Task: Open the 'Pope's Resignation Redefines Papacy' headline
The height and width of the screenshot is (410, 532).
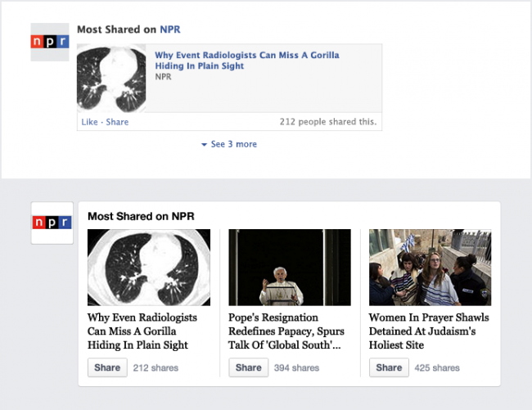Action: pyautogui.click(x=286, y=331)
